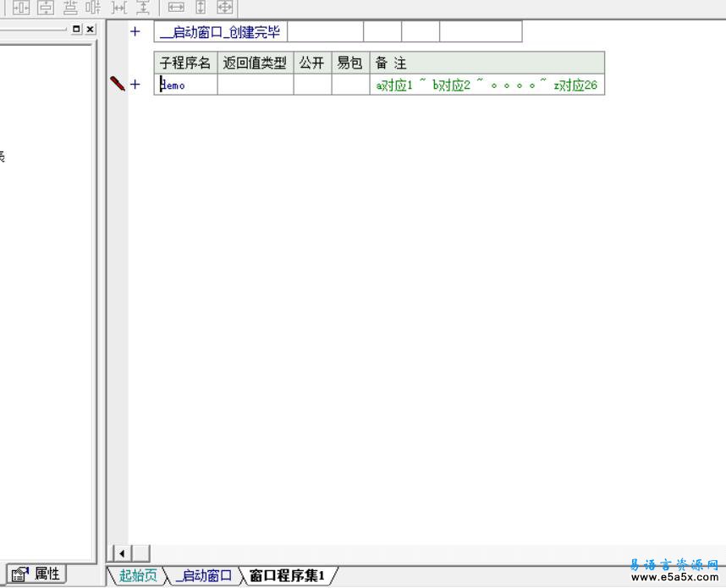
Task: Click the equal horizontal spacing toolbar icon
Action: pyautogui.click(x=119, y=8)
